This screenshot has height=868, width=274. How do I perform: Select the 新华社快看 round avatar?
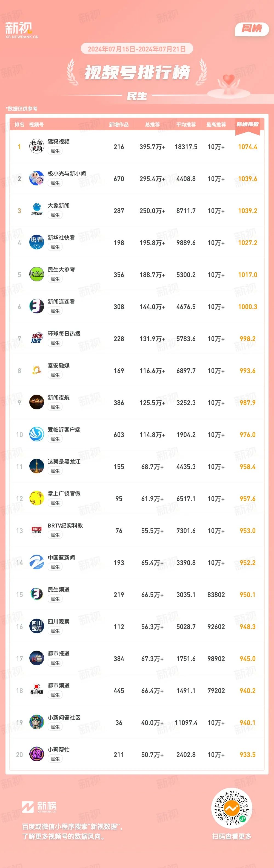(x=36, y=242)
